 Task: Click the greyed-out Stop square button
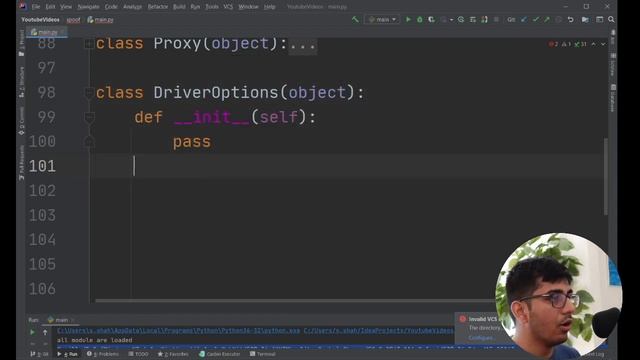pyautogui.click(x=496, y=20)
